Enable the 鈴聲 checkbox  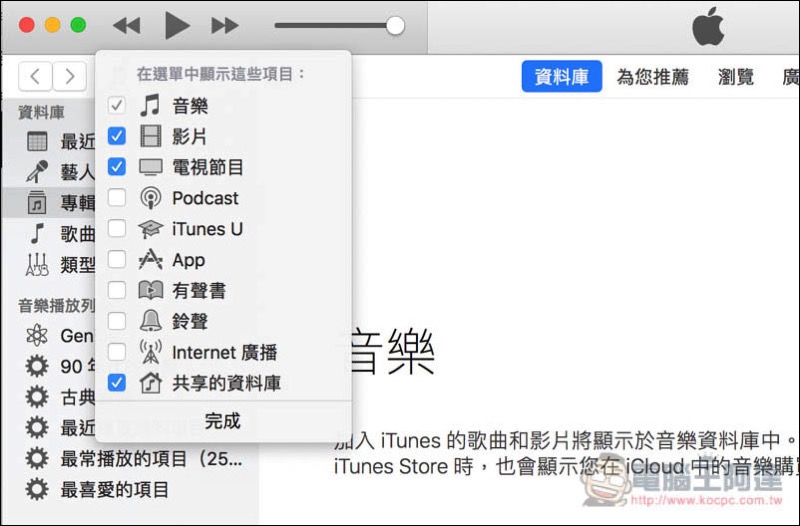(x=117, y=321)
